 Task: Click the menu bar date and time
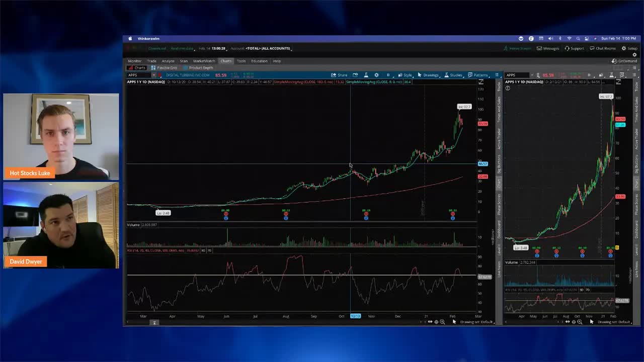[618, 38]
